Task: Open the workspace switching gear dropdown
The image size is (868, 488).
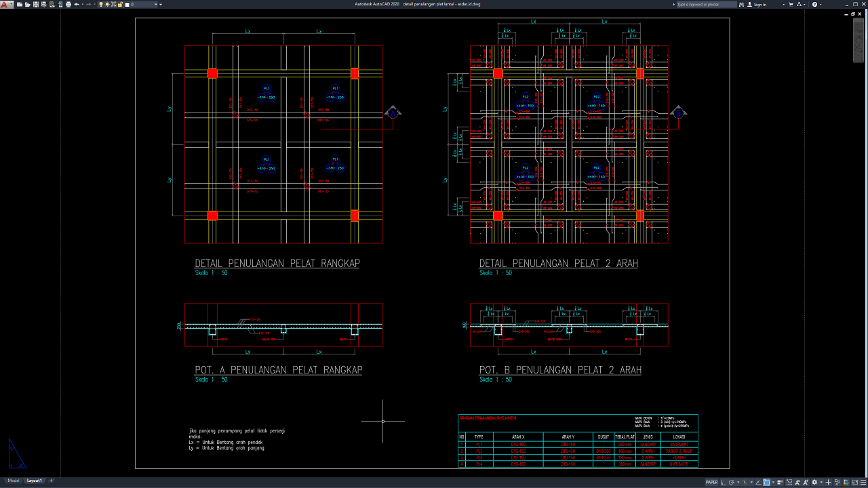Action: point(815,482)
